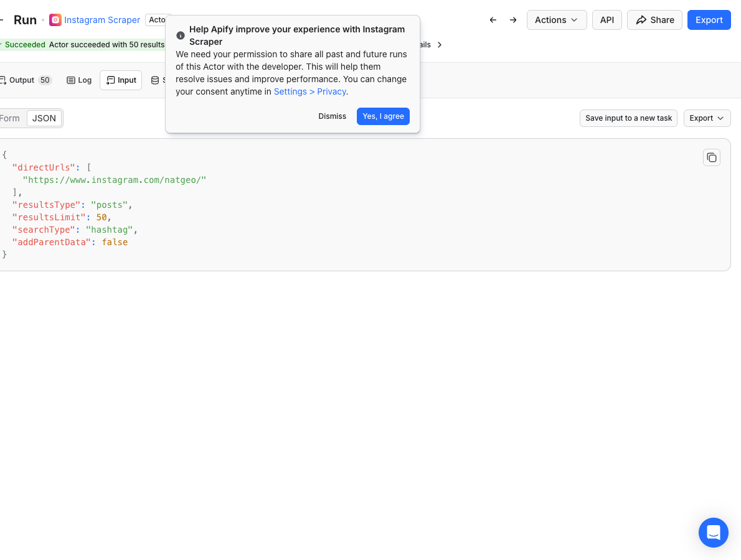The image size is (741, 560).
Task: Open the Output tab with 50 results
Action: tap(26, 80)
